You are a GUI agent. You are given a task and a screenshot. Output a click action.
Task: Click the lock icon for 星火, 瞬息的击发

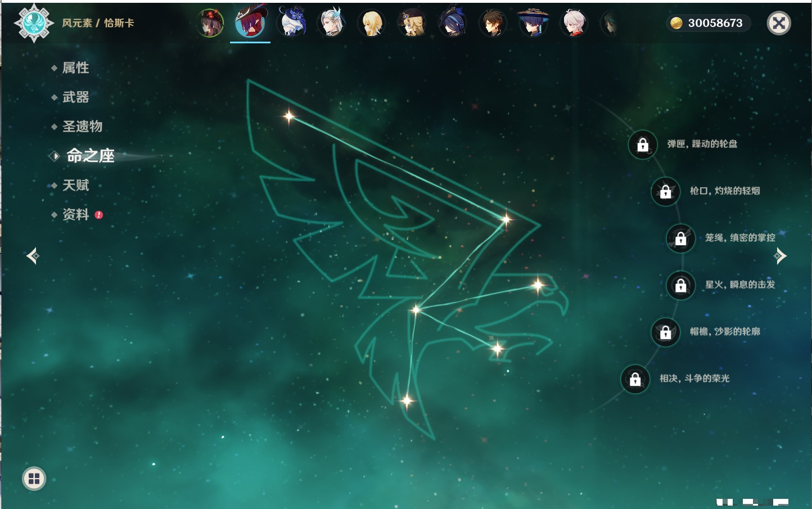click(681, 285)
